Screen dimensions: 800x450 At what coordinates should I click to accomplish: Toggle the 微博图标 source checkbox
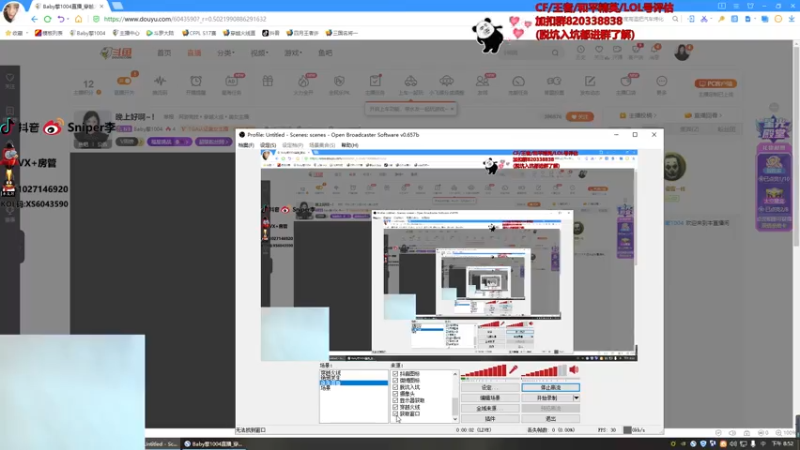[395, 381]
